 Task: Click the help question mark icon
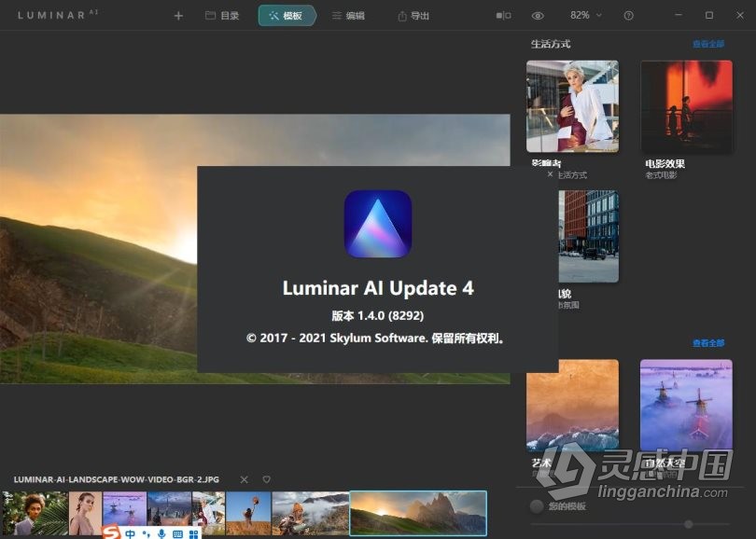click(628, 16)
